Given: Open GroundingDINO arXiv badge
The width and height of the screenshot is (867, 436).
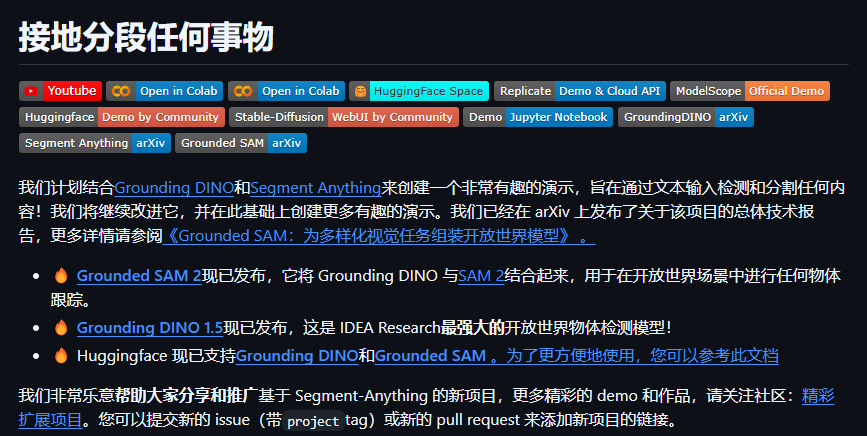Looking at the screenshot, I should click(686, 117).
